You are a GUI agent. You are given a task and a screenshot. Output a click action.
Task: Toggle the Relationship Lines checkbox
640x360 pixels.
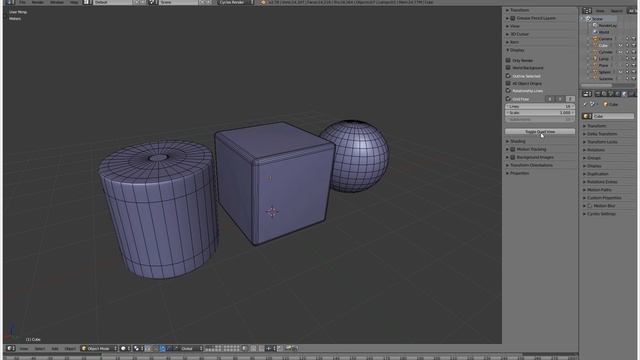[508, 90]
